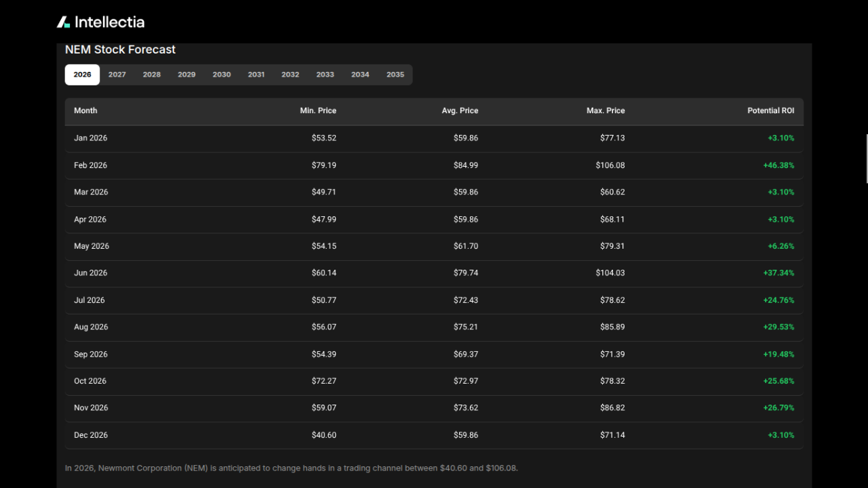Click the Month column header
This screenshot has width=868, height=488.
pos(85,110)
